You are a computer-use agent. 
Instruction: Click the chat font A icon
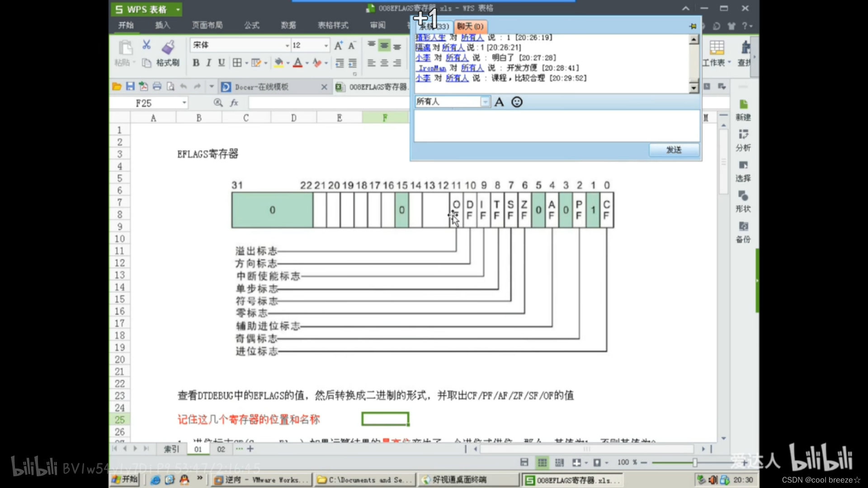[x=499, y=102]
